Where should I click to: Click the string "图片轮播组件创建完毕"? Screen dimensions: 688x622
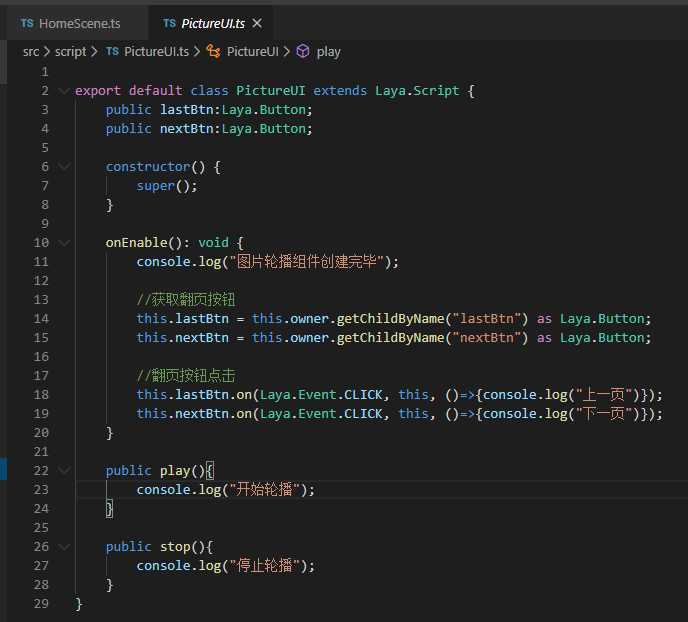[x=307, y=262]
